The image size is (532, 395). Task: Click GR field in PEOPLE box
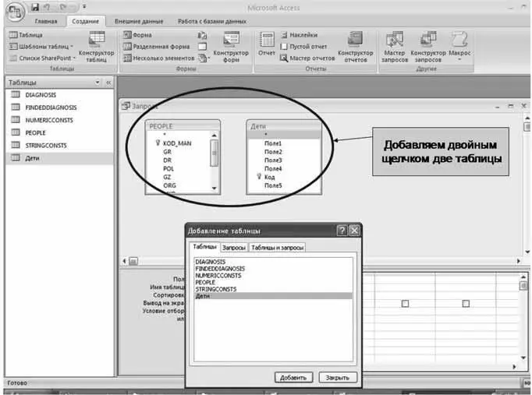click(167, 152)
